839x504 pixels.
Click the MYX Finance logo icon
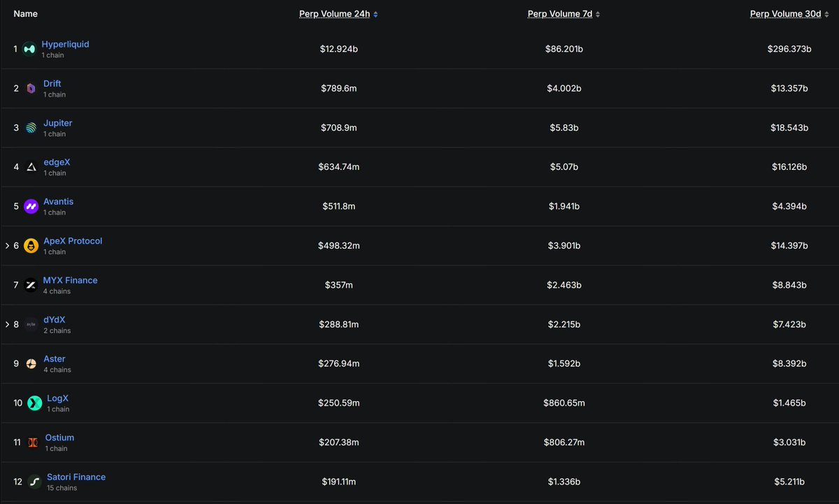pos(31,285)
